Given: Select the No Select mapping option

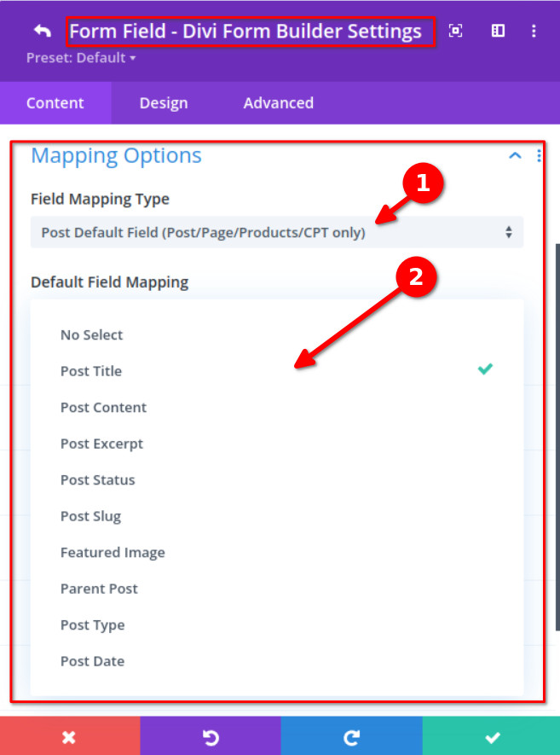Looking at the screenshot, I should (91, 334).
